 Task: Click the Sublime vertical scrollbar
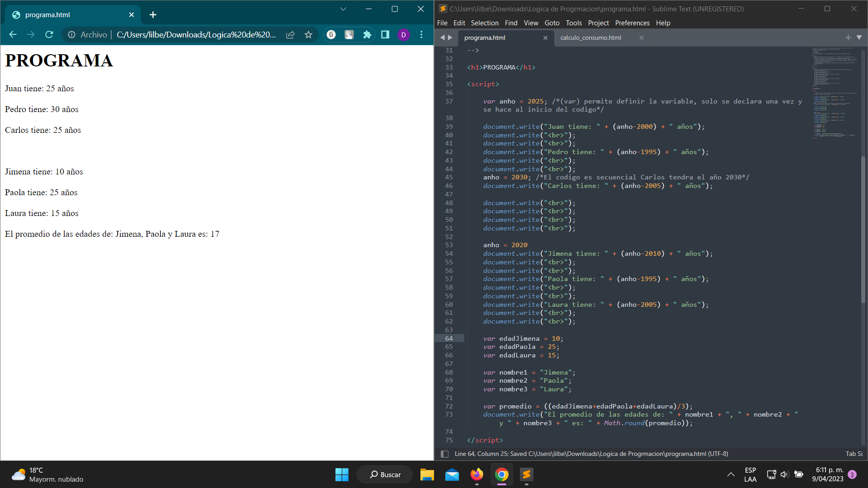(x=863, y=230)
